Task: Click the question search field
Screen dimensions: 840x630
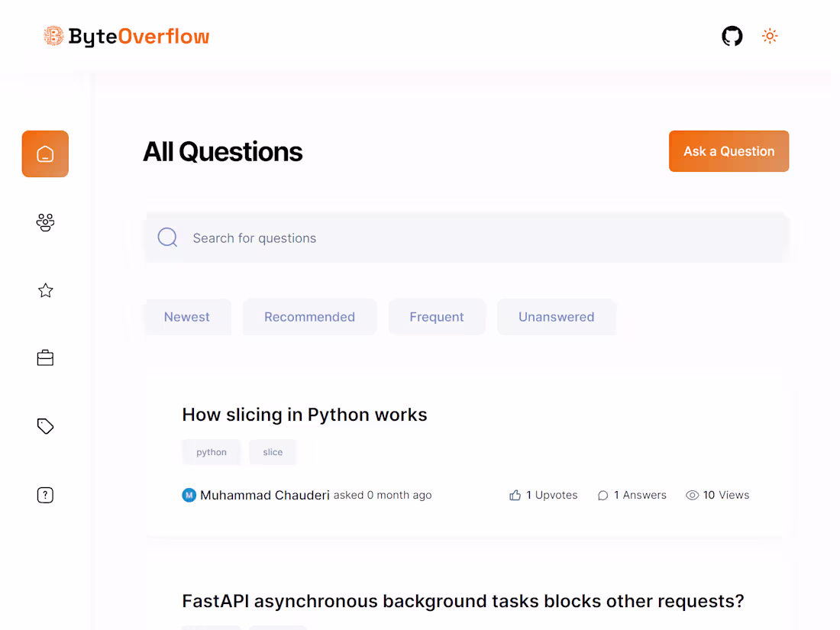Action: pyautogui.click(x=466, y=237)
